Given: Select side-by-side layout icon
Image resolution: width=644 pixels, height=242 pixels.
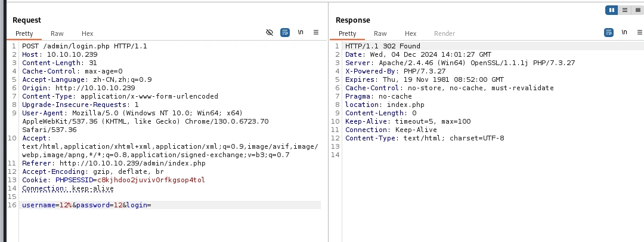Looking at the screenshot, I should [x=612, y=10].
